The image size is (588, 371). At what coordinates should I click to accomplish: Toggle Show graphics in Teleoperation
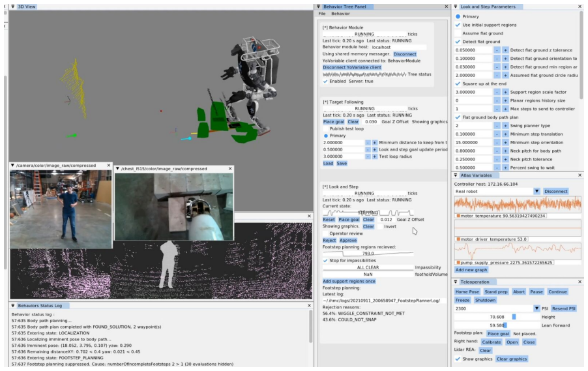[x=458, y=359]
